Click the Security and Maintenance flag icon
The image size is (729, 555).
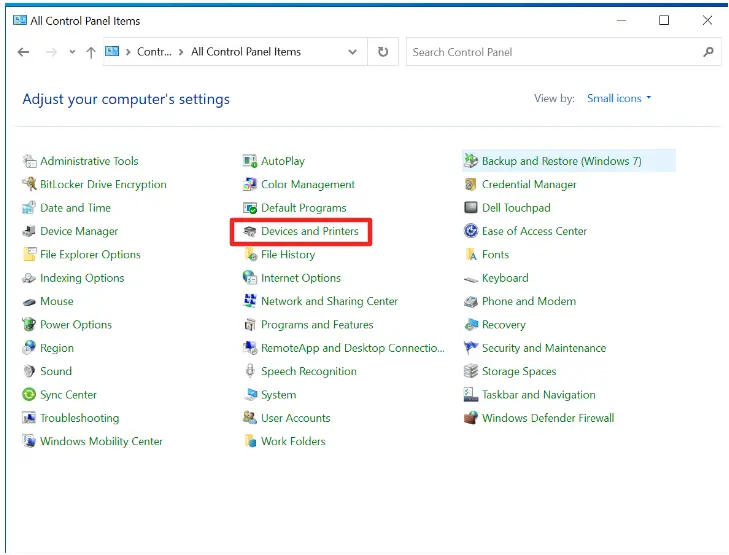tap(471, 348)
